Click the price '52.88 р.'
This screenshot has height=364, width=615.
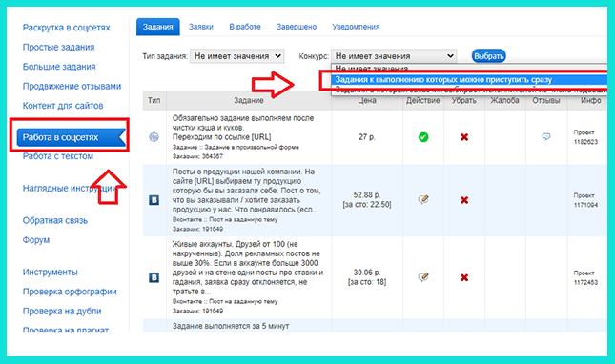tap(367, 194)
